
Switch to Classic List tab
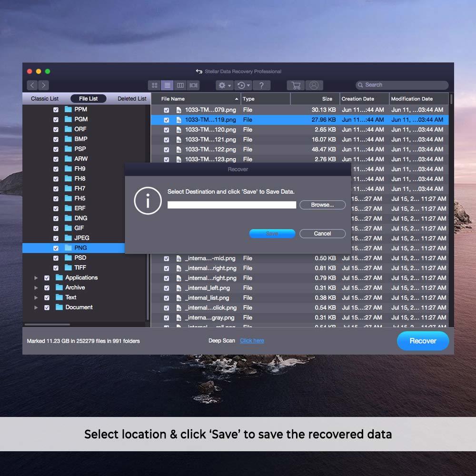(x=45, y=99)
